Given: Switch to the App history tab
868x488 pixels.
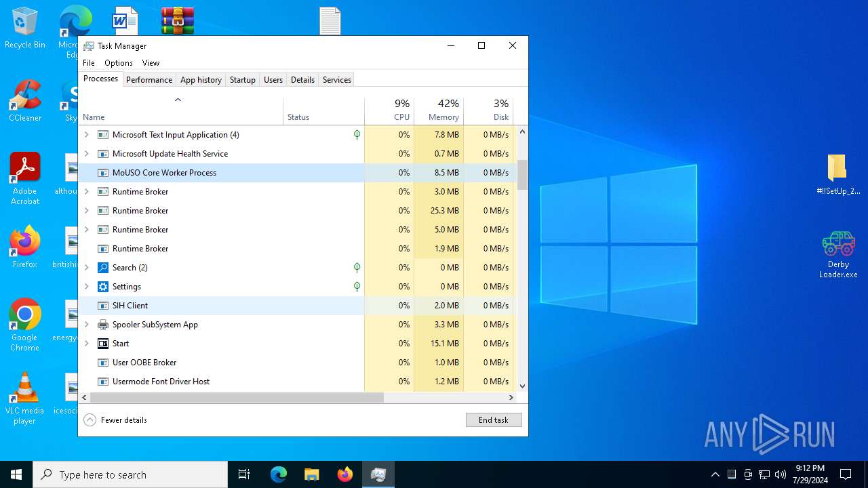Looking at the screenshot, I should [201, 80].
